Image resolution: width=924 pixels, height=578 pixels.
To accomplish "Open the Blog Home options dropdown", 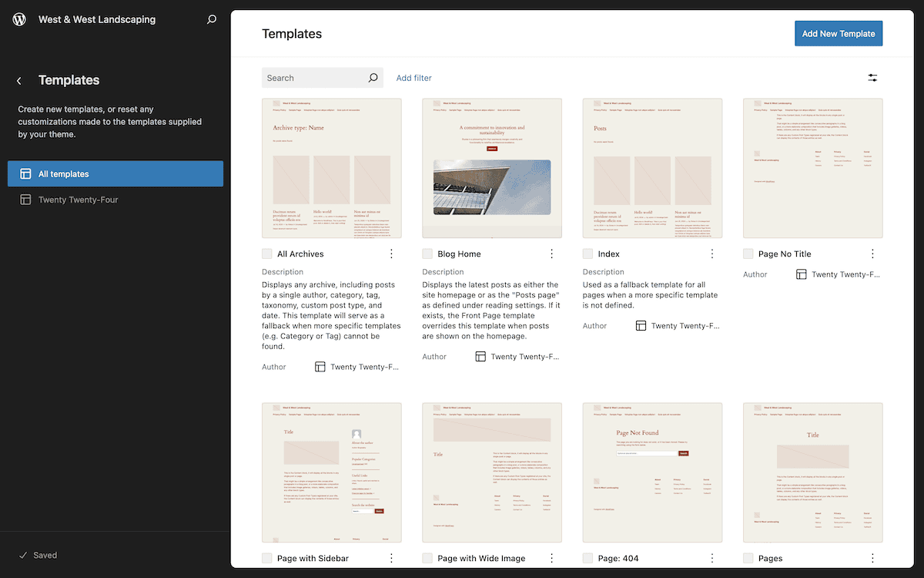I will pyautogui.click(x=551, y=253).
